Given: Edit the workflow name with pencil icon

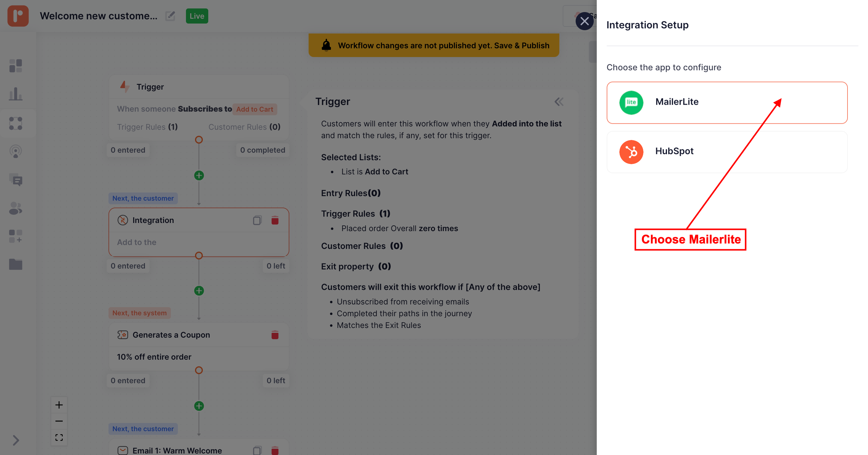Looking at the screenshot, I should coord(170,16).
